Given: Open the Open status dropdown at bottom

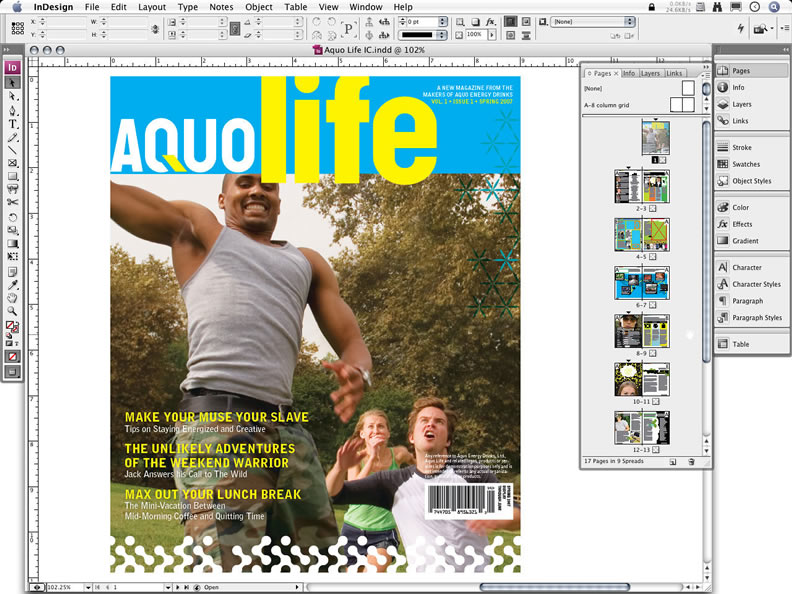Looking at the screenshot, I should (x=296, y=587).
